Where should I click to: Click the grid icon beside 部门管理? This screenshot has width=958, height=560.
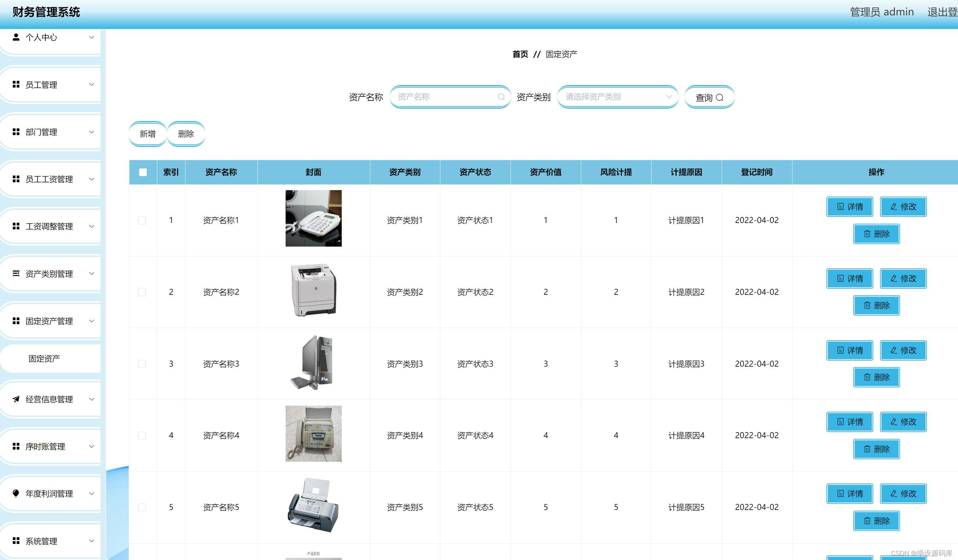click(x=16, y=132)
